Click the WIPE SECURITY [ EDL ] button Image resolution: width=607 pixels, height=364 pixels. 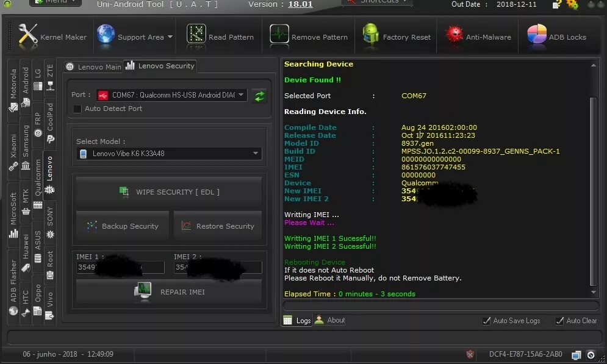169,192
